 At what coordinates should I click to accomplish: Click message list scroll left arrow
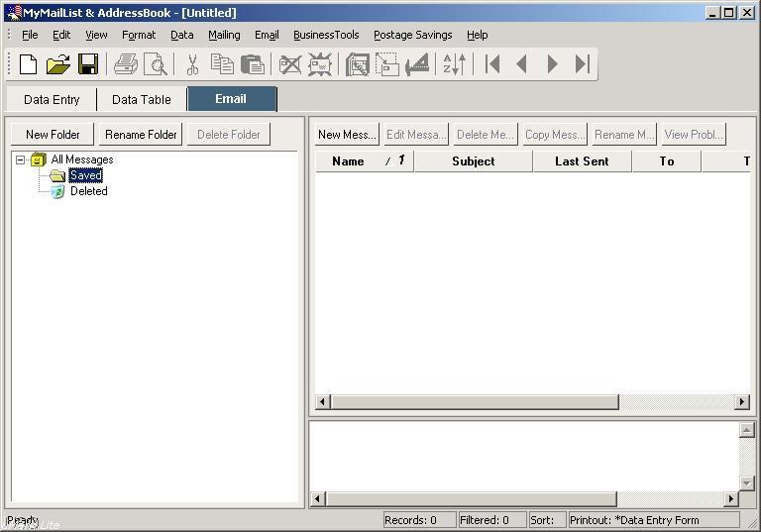click(323, 402)
